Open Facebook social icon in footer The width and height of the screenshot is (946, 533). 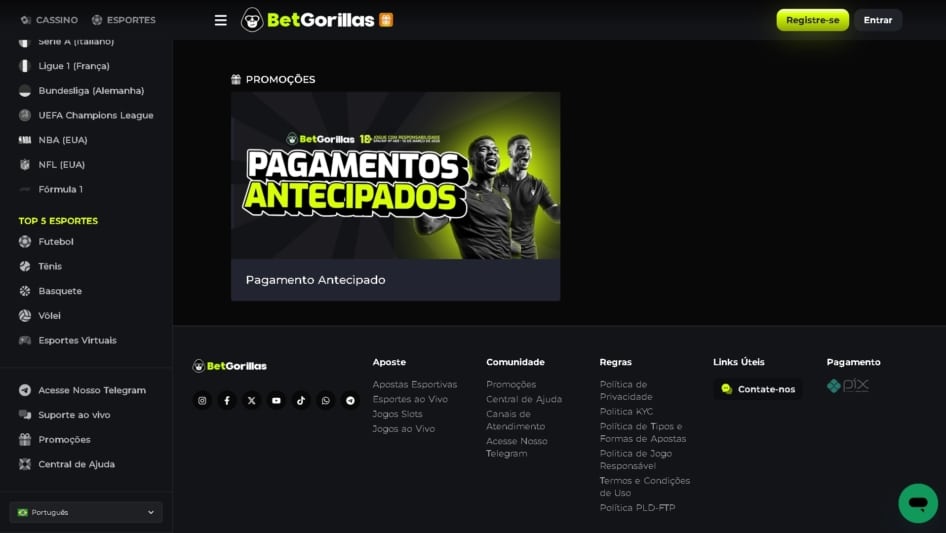[227, 400]
